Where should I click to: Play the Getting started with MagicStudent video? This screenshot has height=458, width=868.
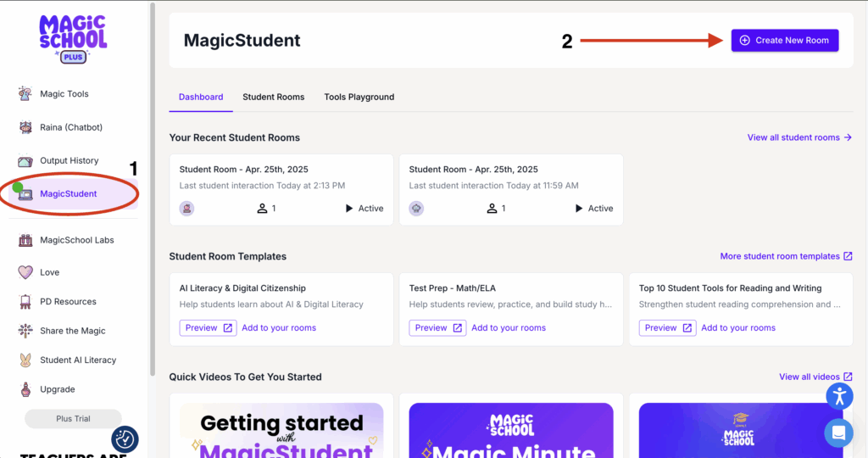tap(281, 429)
